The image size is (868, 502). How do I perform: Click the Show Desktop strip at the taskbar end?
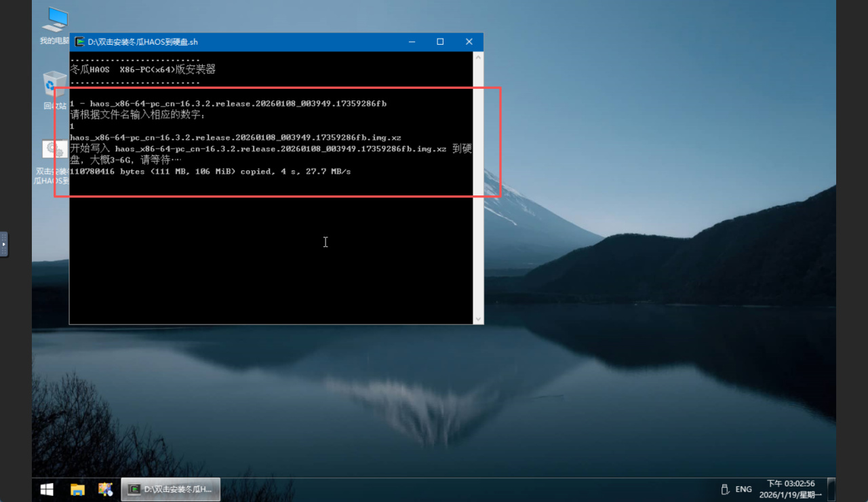click(x=832, y=489)
